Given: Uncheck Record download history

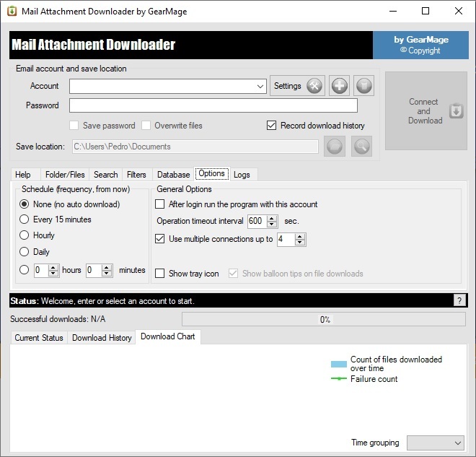Looking at the screenshot, I should coord(272,126).
